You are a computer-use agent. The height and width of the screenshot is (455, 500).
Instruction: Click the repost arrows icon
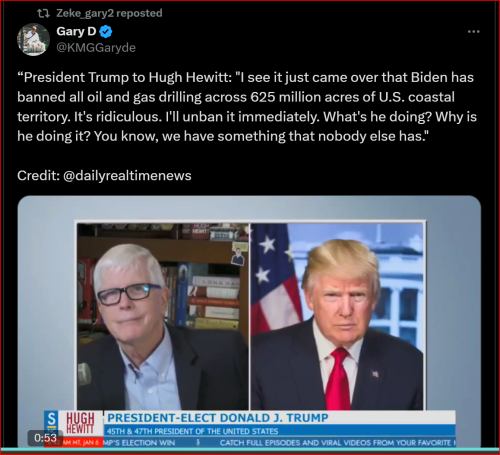click(43, 13)
